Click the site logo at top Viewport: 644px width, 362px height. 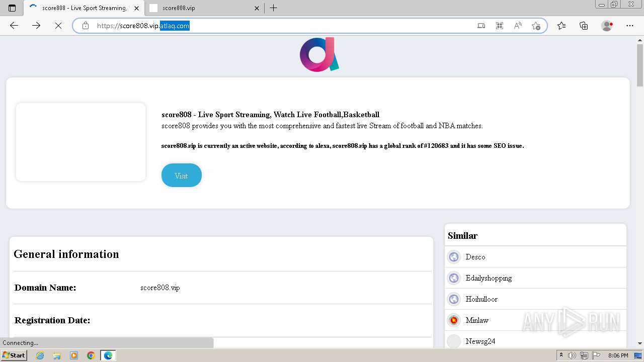(x=319, y=54)
